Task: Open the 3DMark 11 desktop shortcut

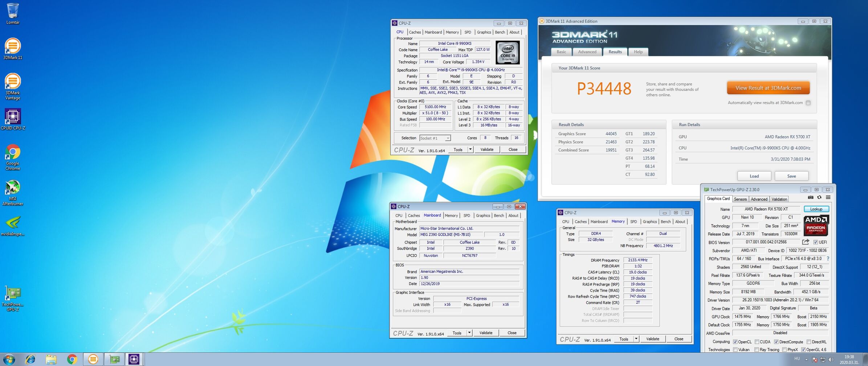Action: coord(13,49)
